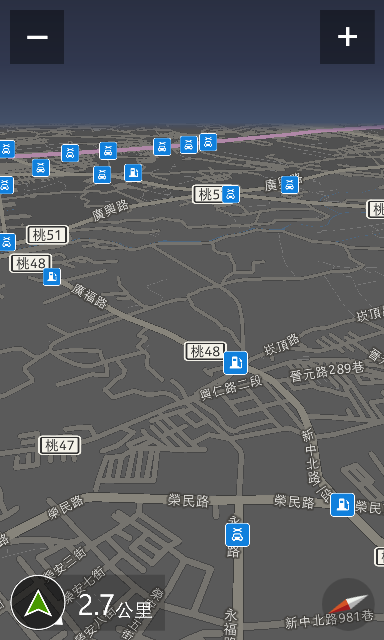Select car repair icon left of topmost gas station
The height and width of the screenshot is (640, 384).
102,175
